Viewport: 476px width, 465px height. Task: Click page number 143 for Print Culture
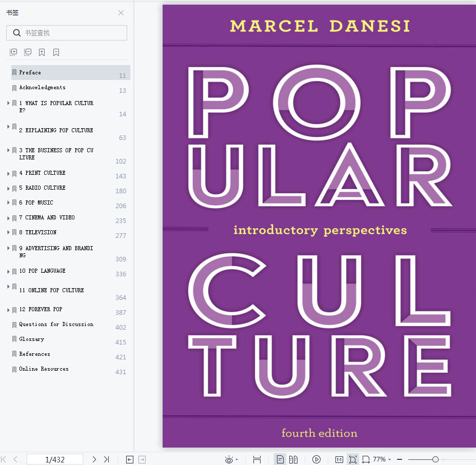pos(121,176)
